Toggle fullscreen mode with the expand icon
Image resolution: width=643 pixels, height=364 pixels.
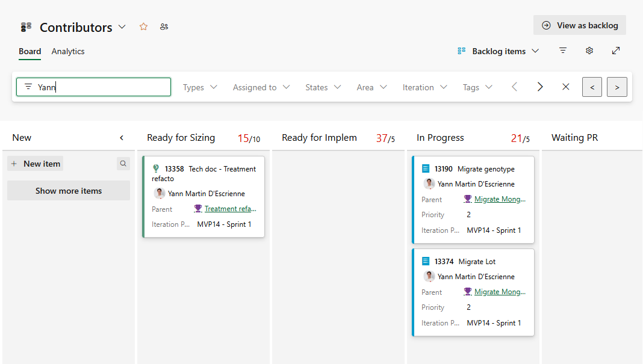pyautogui.click(x=616, y=51)
